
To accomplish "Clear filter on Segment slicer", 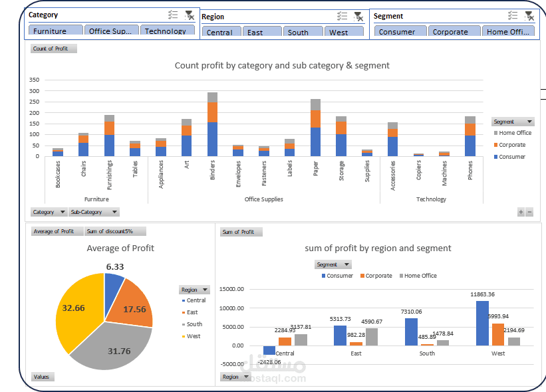I will [529, 16].
